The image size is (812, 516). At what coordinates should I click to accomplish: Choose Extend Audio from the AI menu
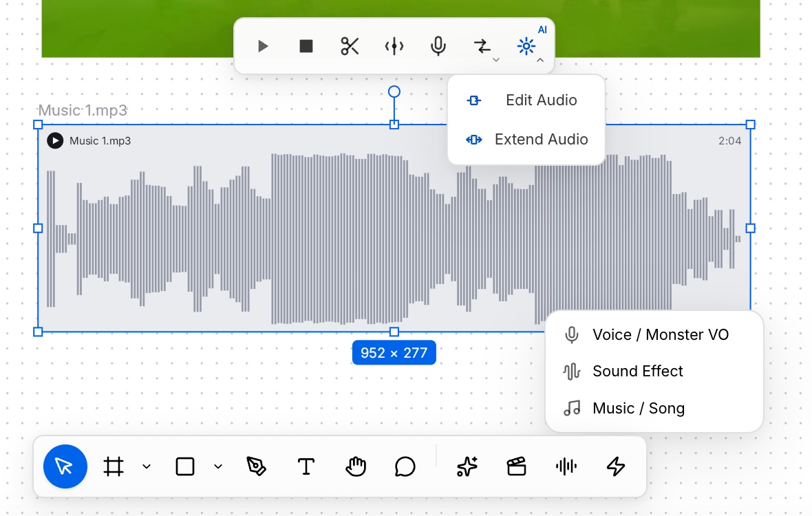tap(526, 140)
